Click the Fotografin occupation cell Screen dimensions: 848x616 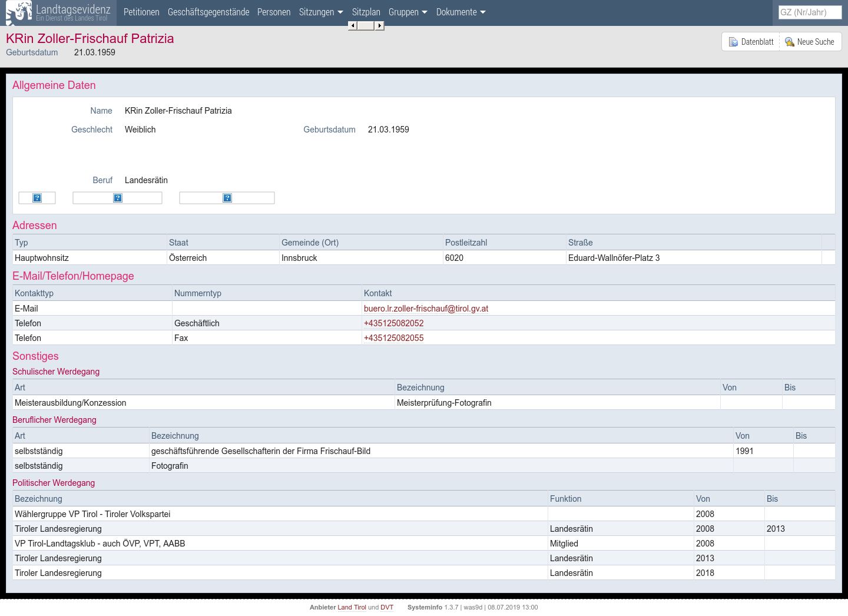click(x=441, y=466)
